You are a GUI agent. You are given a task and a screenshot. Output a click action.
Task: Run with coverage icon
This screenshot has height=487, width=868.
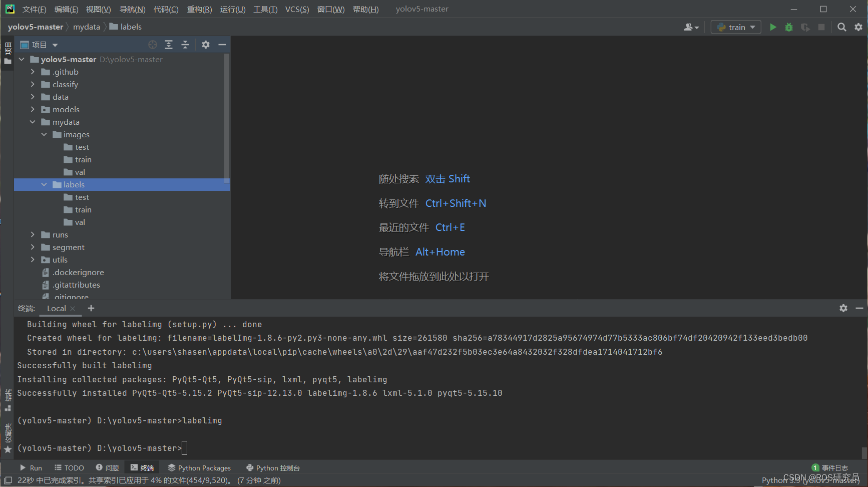[805, 27]
